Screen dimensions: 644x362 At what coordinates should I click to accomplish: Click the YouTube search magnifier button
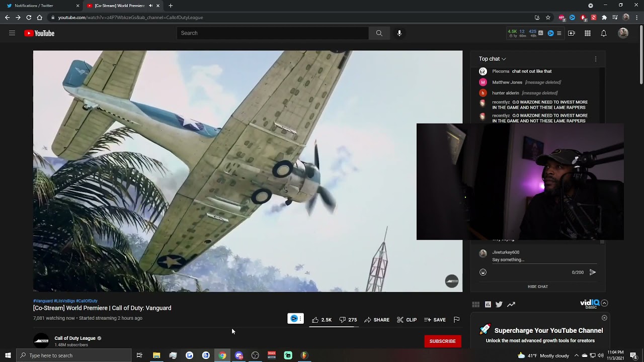[x=379, y=33]
